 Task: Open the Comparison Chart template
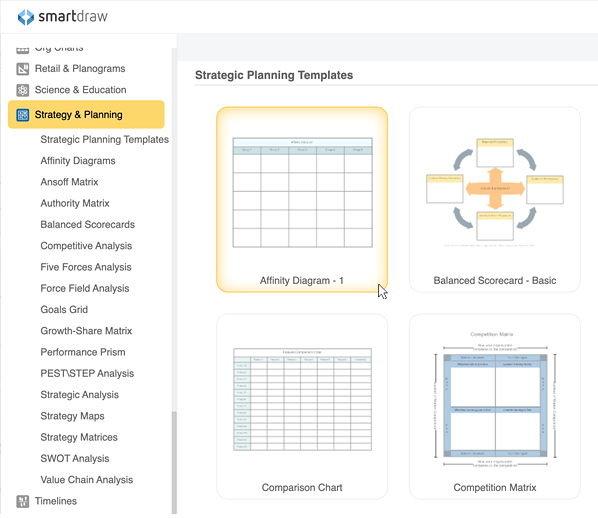coord(302,407)
